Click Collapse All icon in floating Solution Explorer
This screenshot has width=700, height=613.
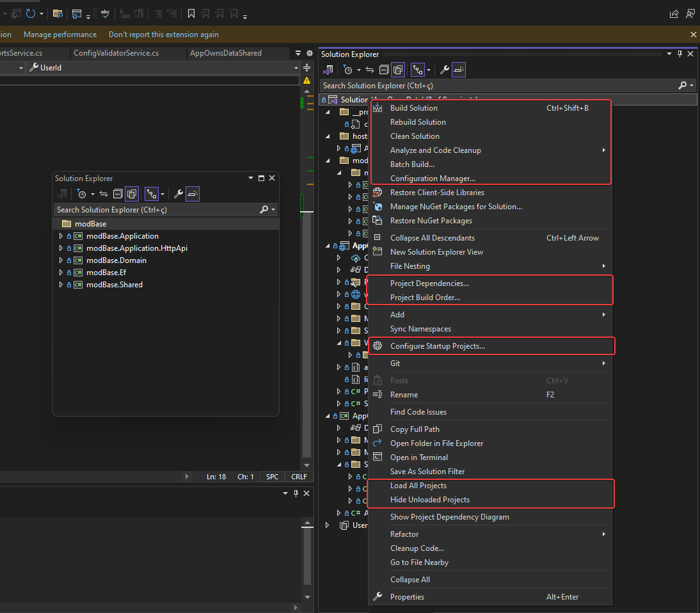click(118, 194)
